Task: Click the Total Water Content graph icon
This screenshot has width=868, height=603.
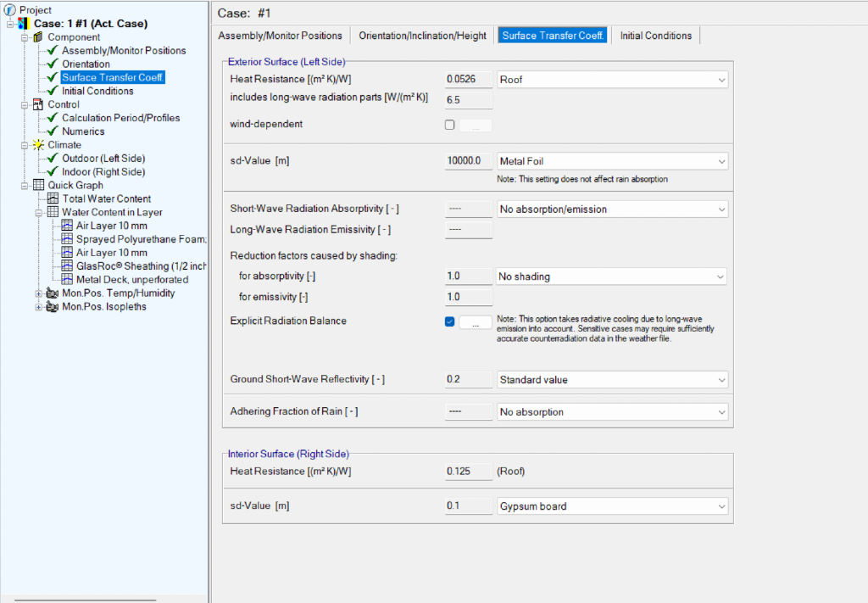Action: coord(53,198)
